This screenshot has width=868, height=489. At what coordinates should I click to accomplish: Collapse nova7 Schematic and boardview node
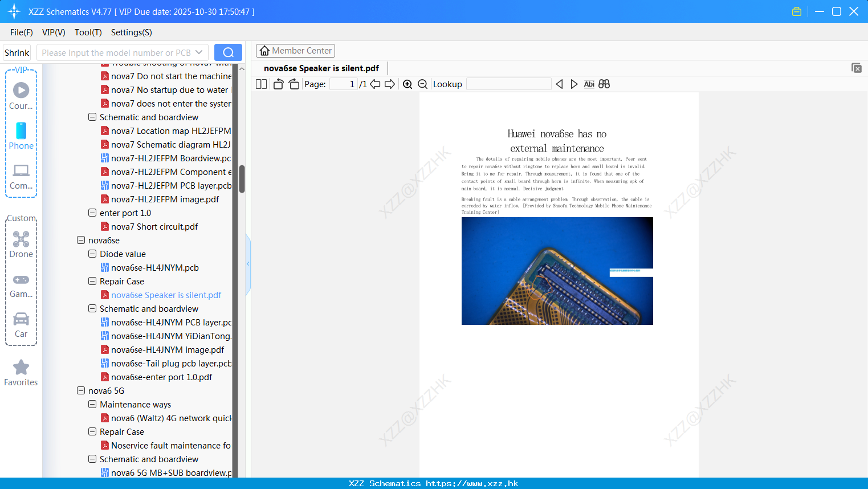92,117
